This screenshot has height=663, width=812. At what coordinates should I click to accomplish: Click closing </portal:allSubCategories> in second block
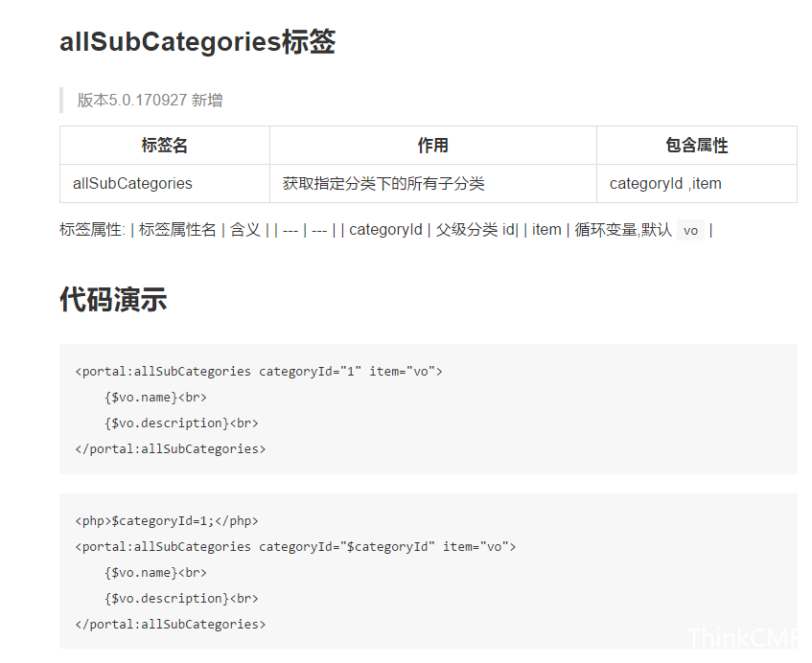171,624
